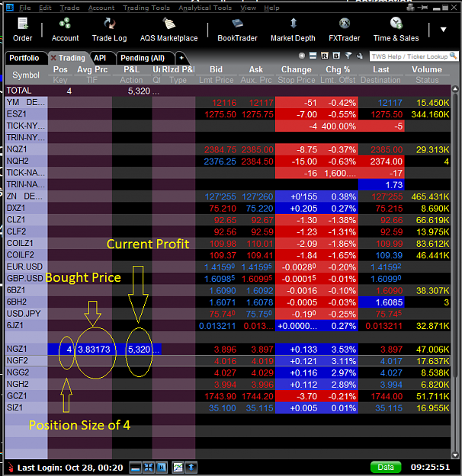
Task: Open the Trade menu
Action: click(69, 8)
